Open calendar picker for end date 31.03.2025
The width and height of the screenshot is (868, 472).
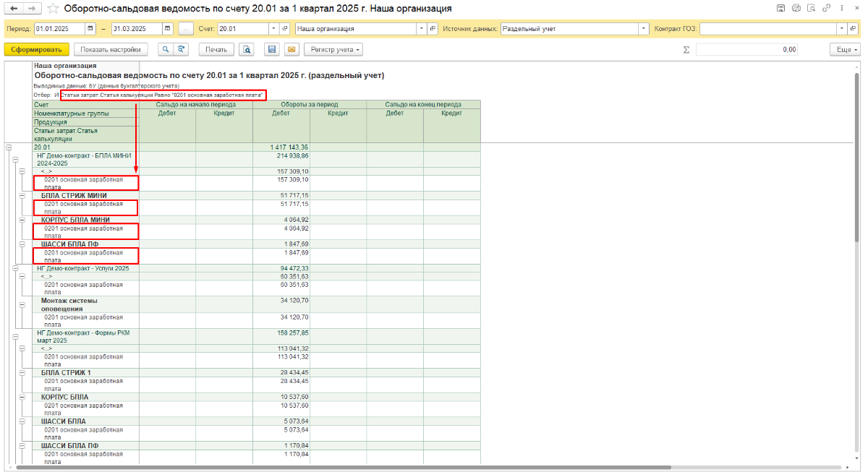click(x=168, y=29)
